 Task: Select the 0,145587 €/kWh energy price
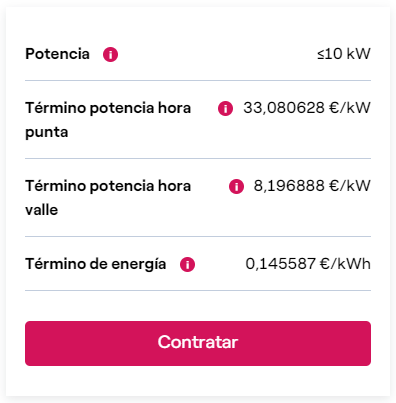[308, 264]
